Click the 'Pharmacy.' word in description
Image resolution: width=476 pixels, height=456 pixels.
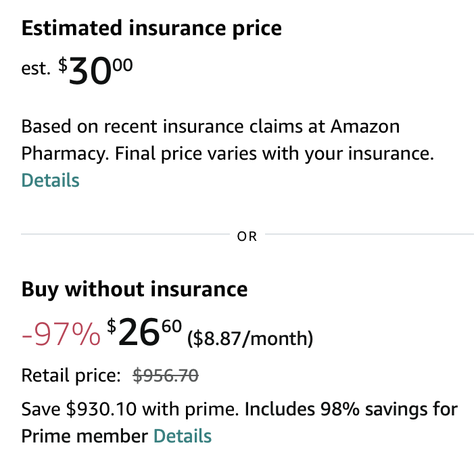(63, 154)
